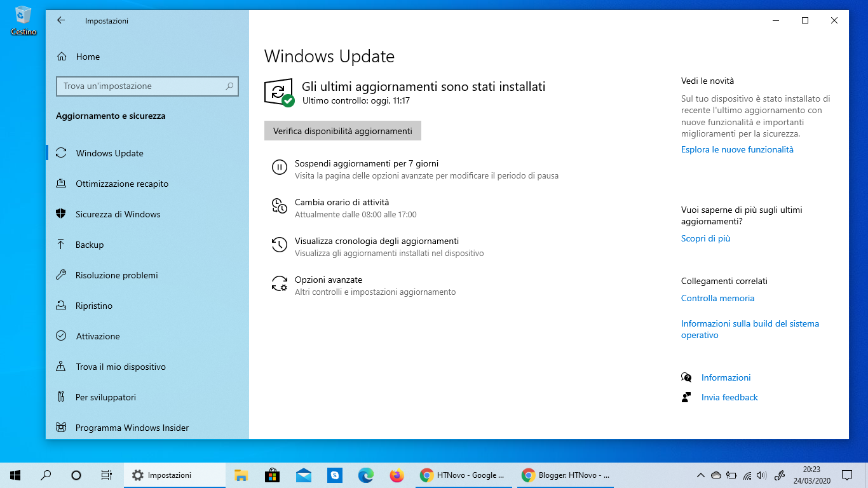This screenshot has width=868, height=488.
Task: Open Skype from the taskbar
Action: [x=334, y=475]
